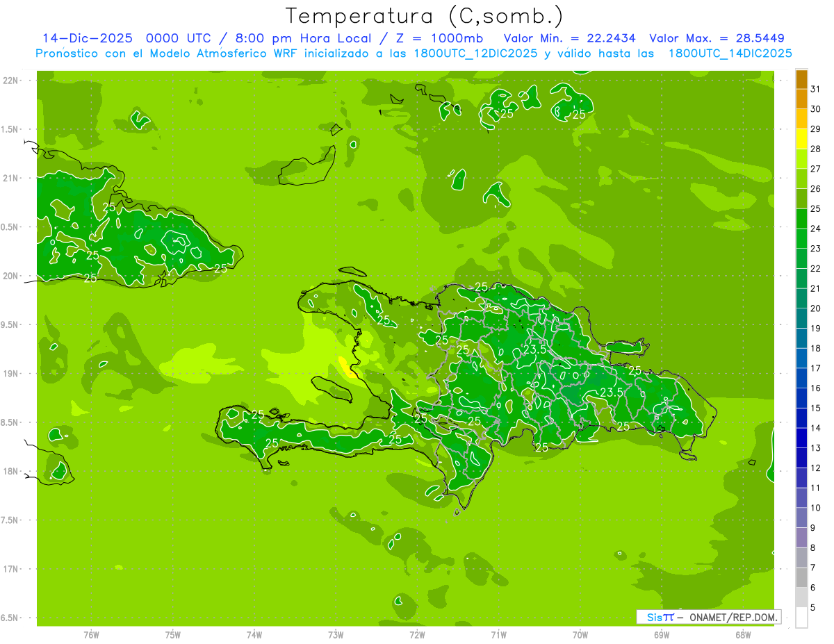The height and width of the screenshot is (644, 834).
Task: Click the '5' colorbar label
Action: pos(813,608)
